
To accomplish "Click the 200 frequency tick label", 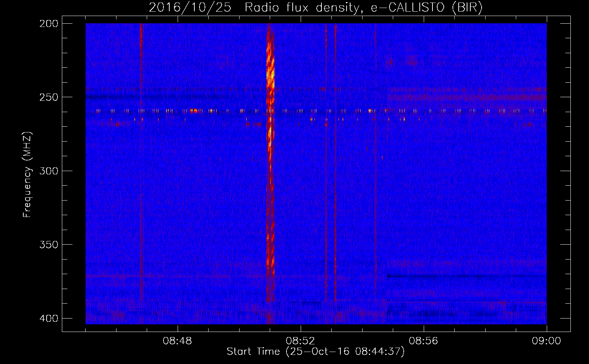I will [x=48, y=24].
